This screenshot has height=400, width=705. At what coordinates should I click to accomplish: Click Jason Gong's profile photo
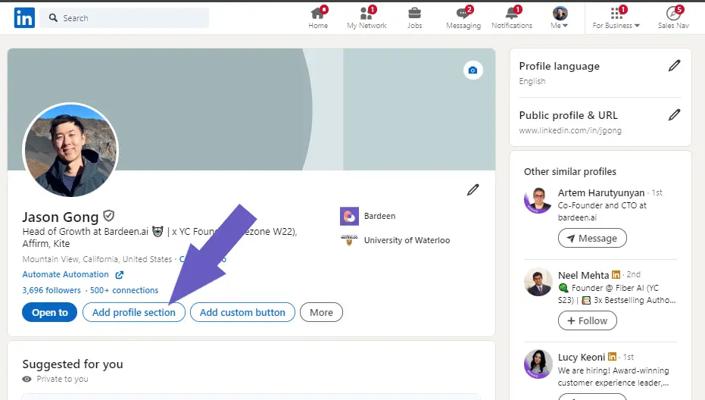tap(70, 150)
